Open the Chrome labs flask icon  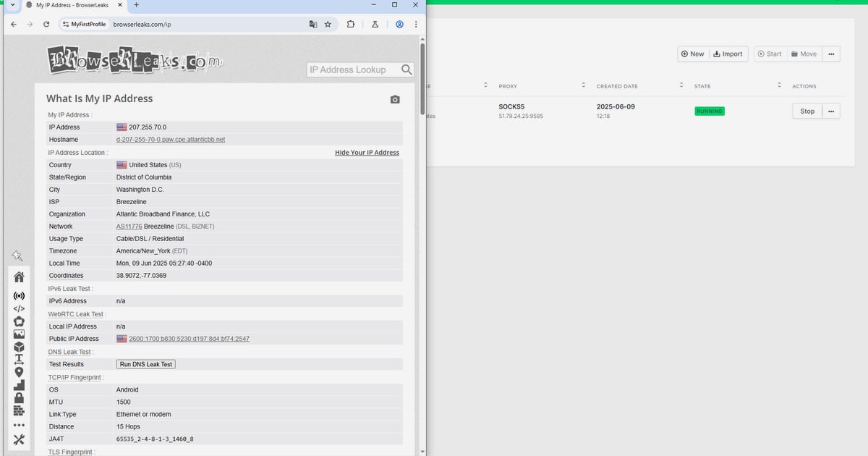pos(375,24)
